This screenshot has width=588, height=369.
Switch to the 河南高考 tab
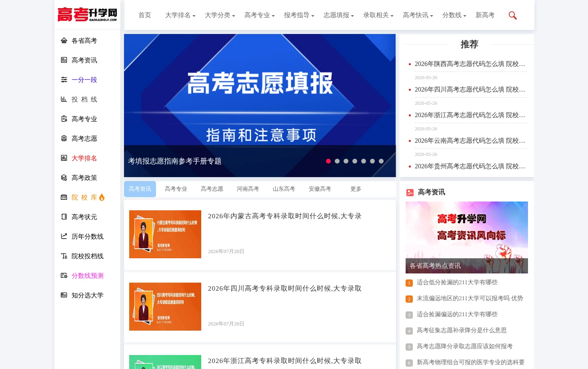tap(248, 189)
